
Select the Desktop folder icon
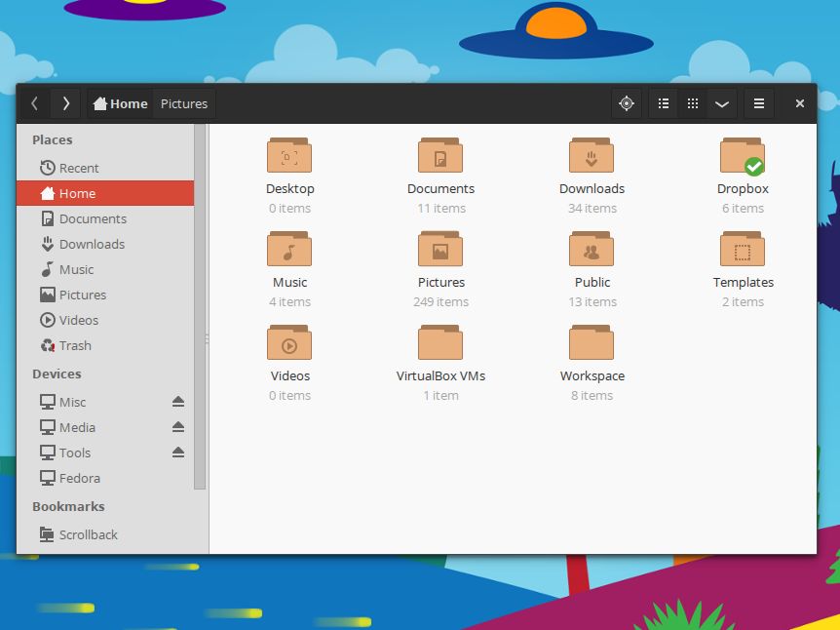(289, 155)
